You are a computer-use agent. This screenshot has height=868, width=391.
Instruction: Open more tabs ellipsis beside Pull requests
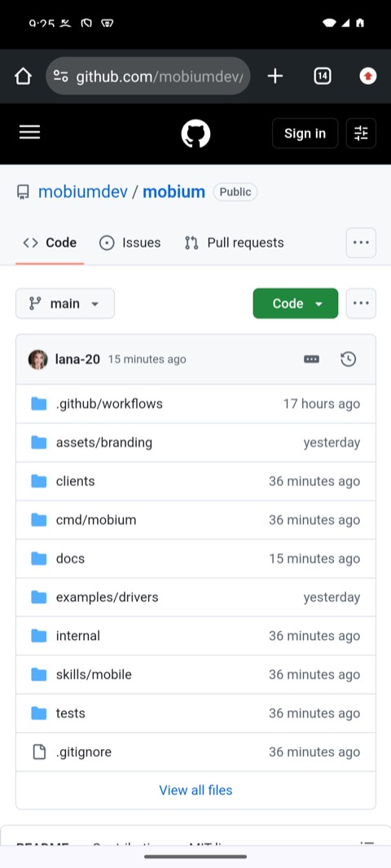[361, 243]
